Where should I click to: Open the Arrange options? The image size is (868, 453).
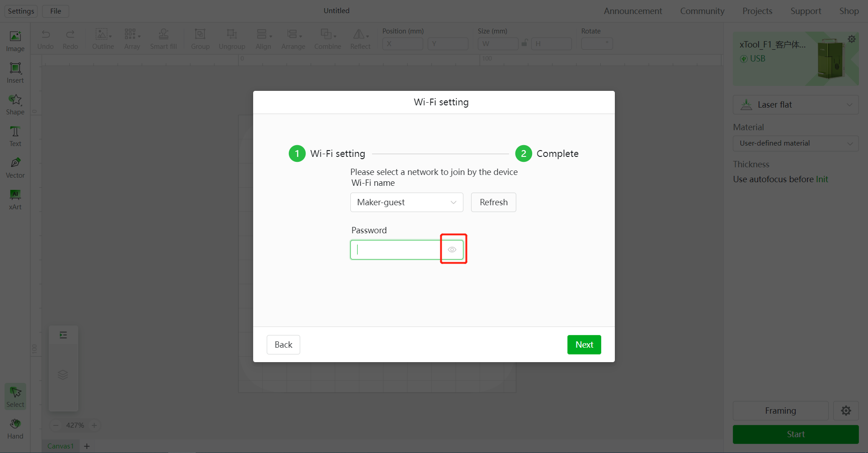click(x=293, y=39)
